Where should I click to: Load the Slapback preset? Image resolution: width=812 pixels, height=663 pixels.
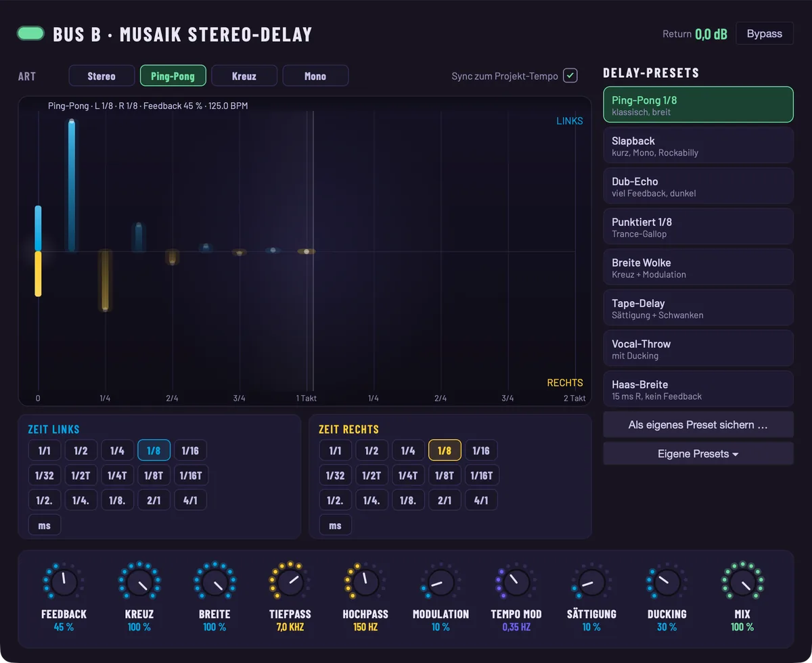tap(698, 145)
